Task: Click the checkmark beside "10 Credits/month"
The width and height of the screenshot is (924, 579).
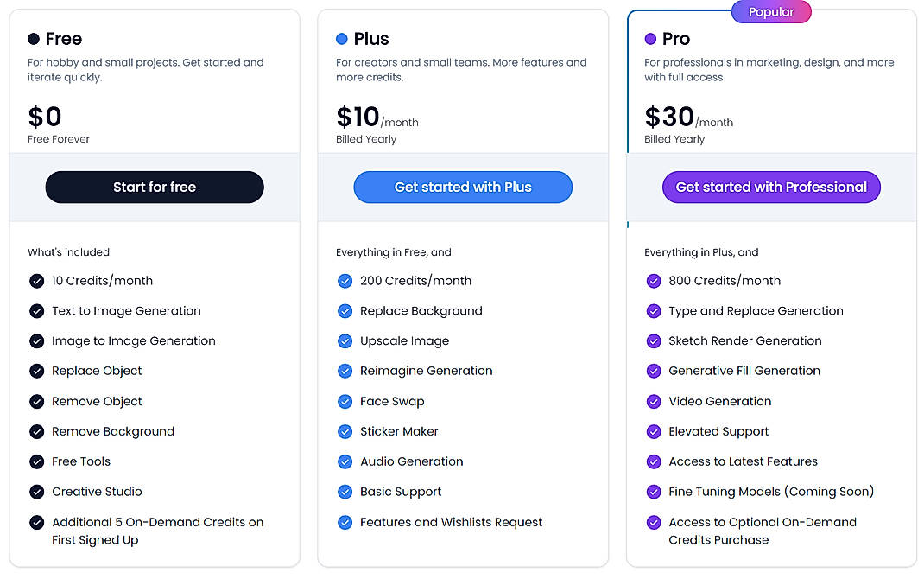Action: pyautogui.click(x=37, y=280)
